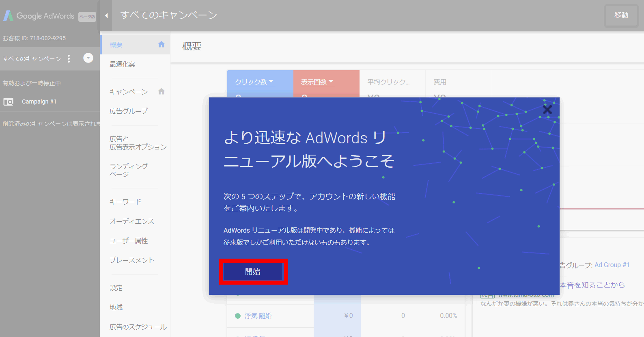The width and height of the screenshot is (644, 337).
Task: Click the すべてのキャンペーン page heading
Action: (169, 15)
